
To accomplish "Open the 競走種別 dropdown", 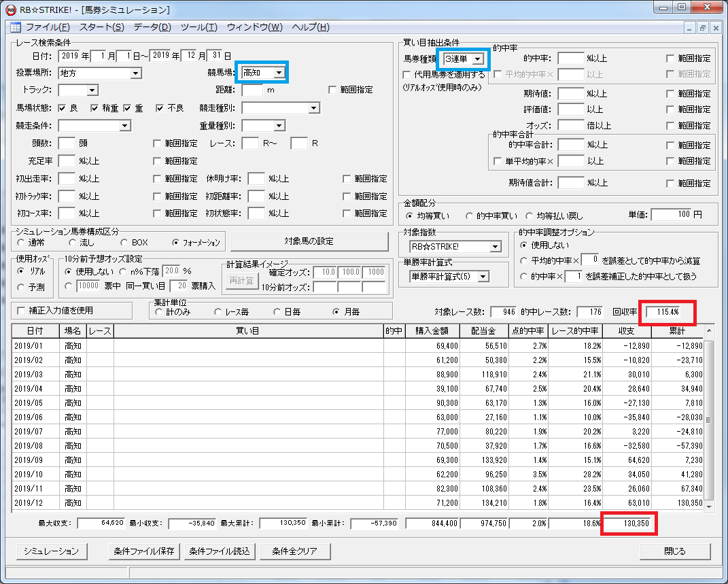I will pyautogui.click(x=314, y=108).
